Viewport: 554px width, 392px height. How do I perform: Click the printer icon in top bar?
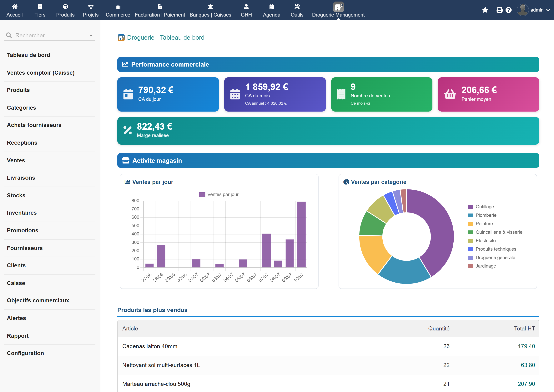[499, 10]
